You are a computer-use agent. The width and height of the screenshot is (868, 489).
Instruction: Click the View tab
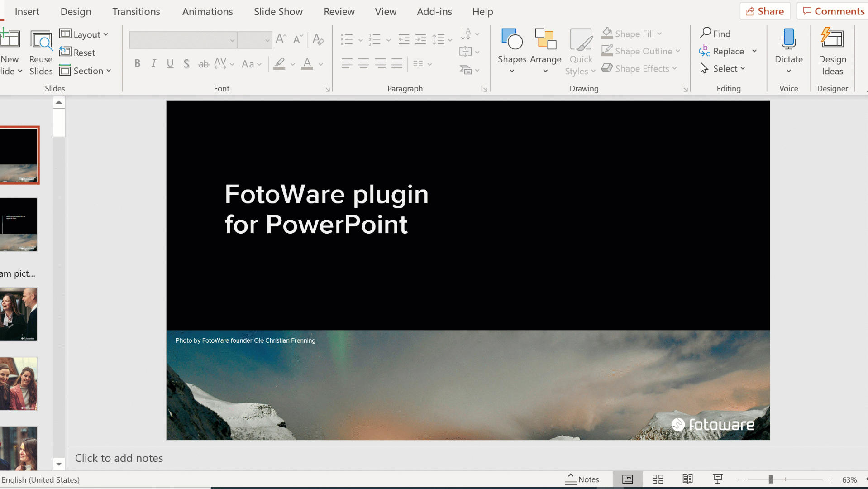(x=386, y=12)
